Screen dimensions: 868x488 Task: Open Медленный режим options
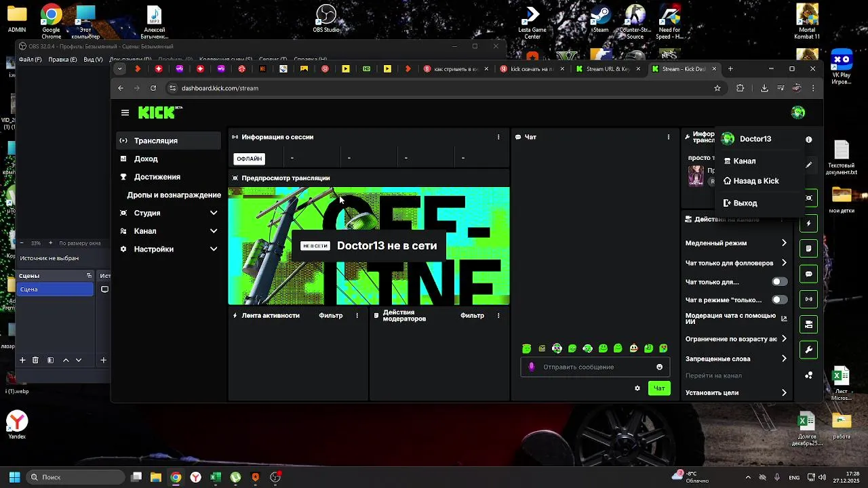tap(736, 243)
